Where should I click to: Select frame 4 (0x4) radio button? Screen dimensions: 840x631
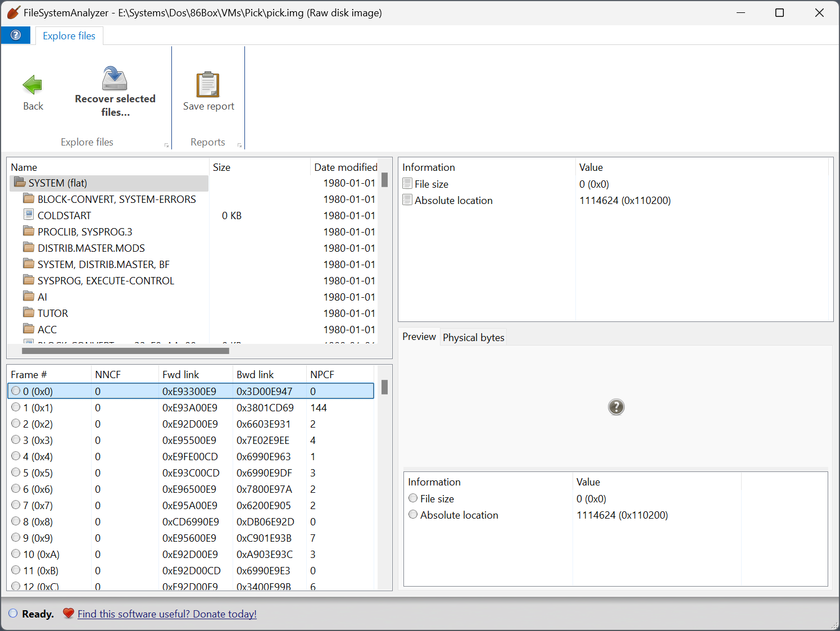(16, 456)
